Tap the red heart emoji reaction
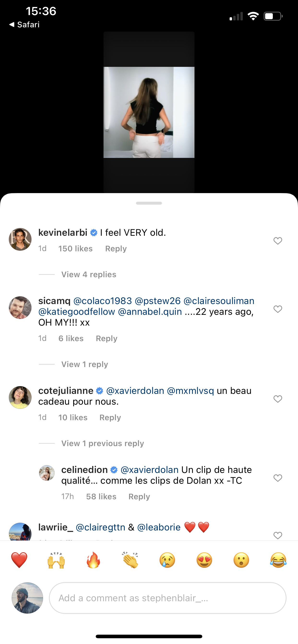This screenshot has height=644, width=298. (19, 560)
